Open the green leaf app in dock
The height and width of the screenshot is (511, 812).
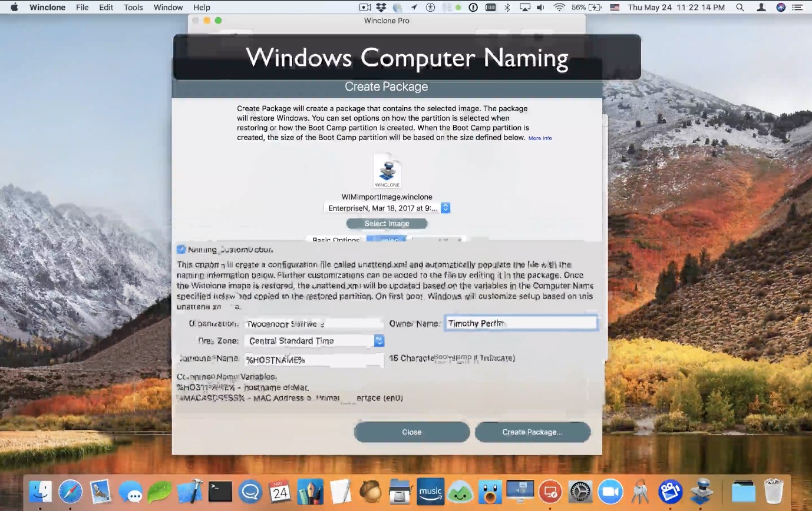point(160,491)
